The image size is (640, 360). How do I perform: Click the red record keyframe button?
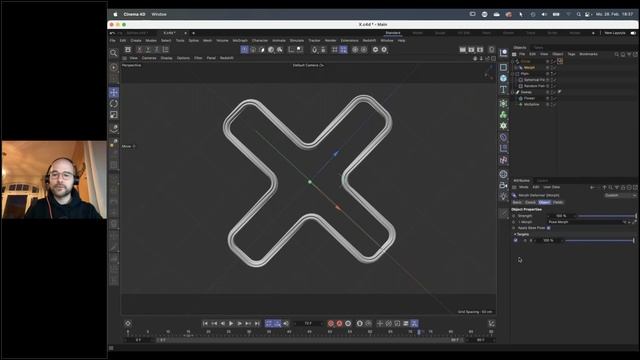[331, 323]
